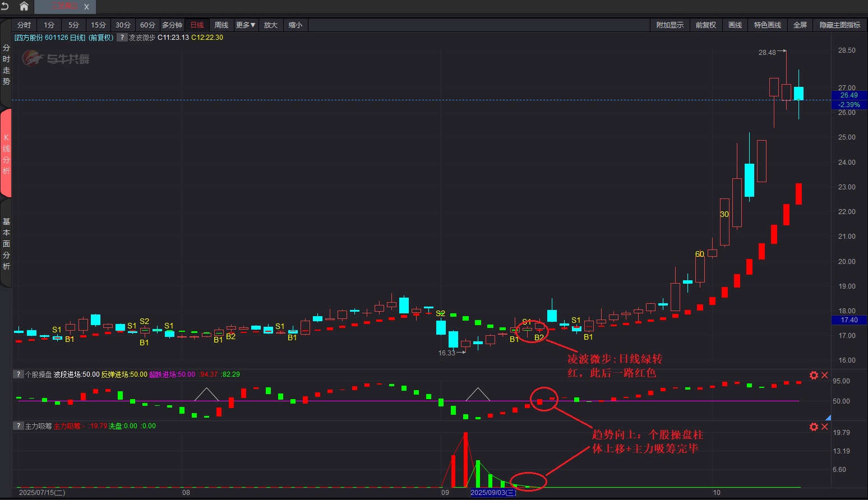Click the 2025/09/03 date marker on timeline

pos(493,493)
